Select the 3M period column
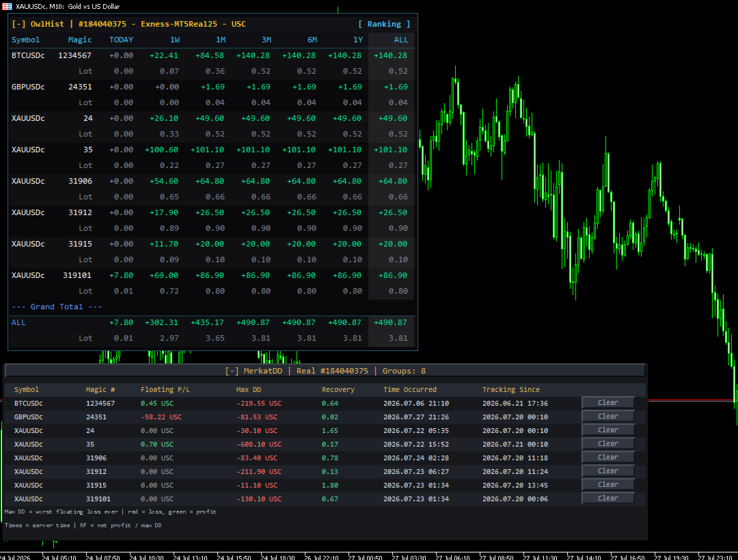This screenshot has width=738, height=560. [x=266, y=40]
